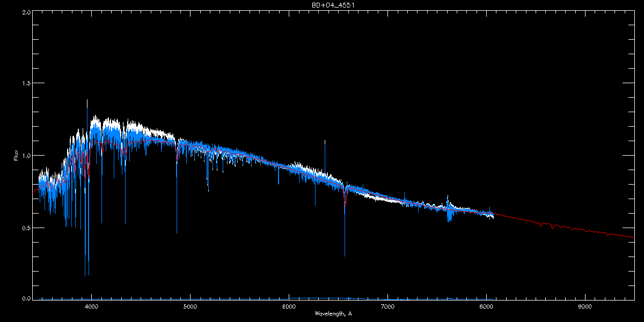
Task: Click the 0.0 y-axis tick label
Action: [25, 299]
